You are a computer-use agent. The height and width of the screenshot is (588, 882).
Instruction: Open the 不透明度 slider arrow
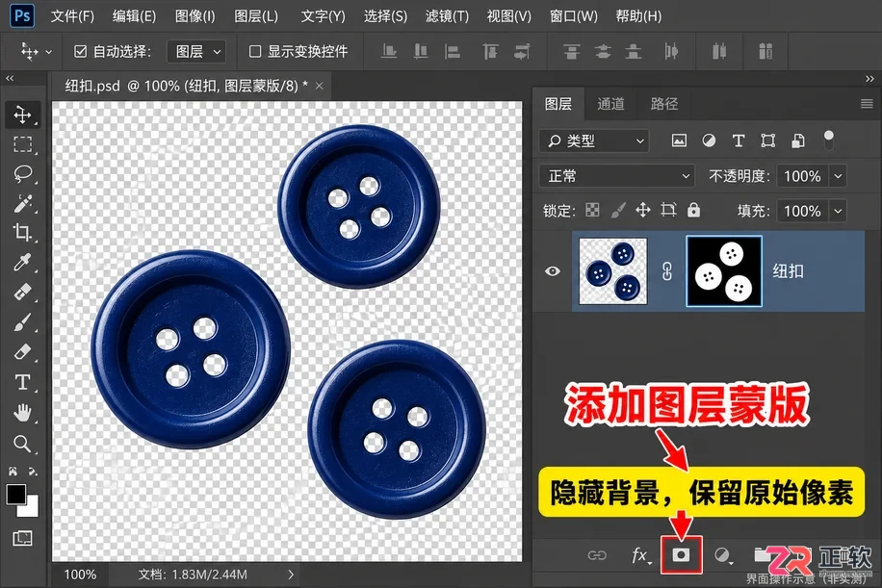pyautogui.click(x=838, y=176)
